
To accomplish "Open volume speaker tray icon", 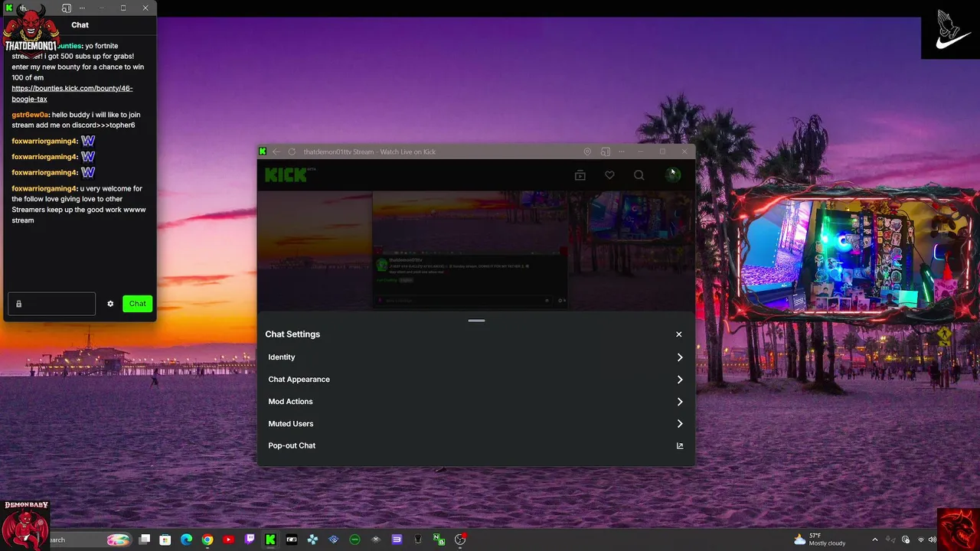I will point(933,540).
